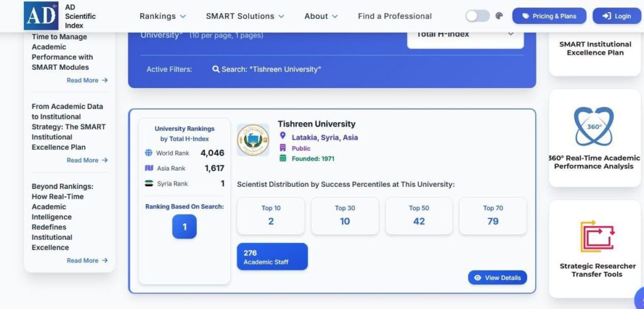Click the Syria flag icon
The width and height of the screenshot is (644, 309).
[x=149, y=184]
